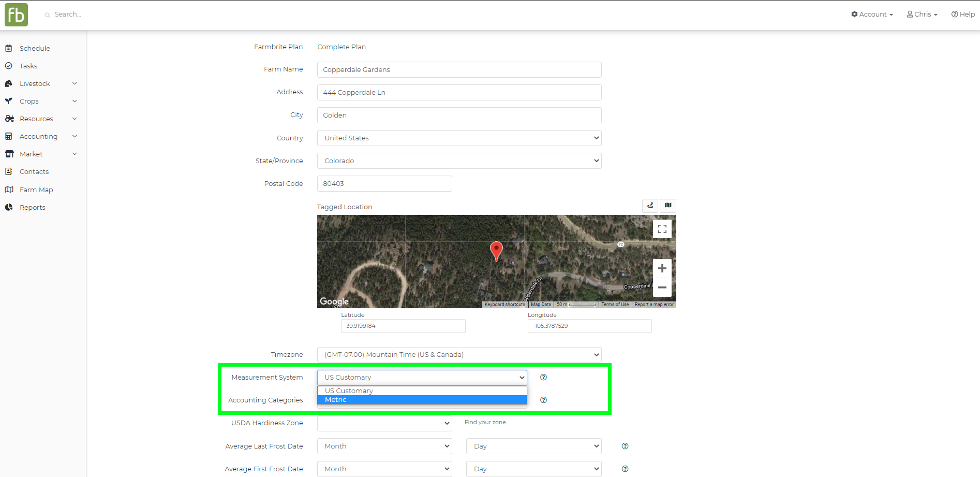
Task: Click the red location pin marker
Action: pyautogui.click(x=496, y=250)
